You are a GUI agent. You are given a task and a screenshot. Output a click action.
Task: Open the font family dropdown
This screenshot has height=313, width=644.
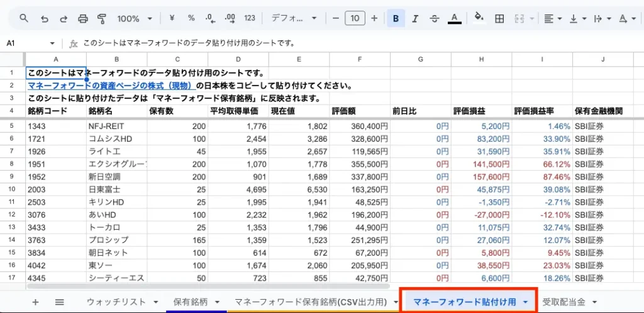pyautogui.click(x=294, y=18)
